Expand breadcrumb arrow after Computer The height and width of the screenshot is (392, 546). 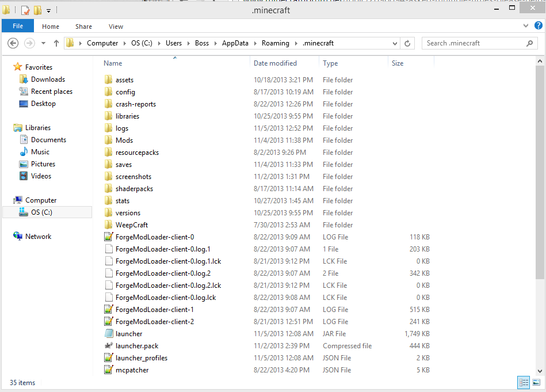124,43
